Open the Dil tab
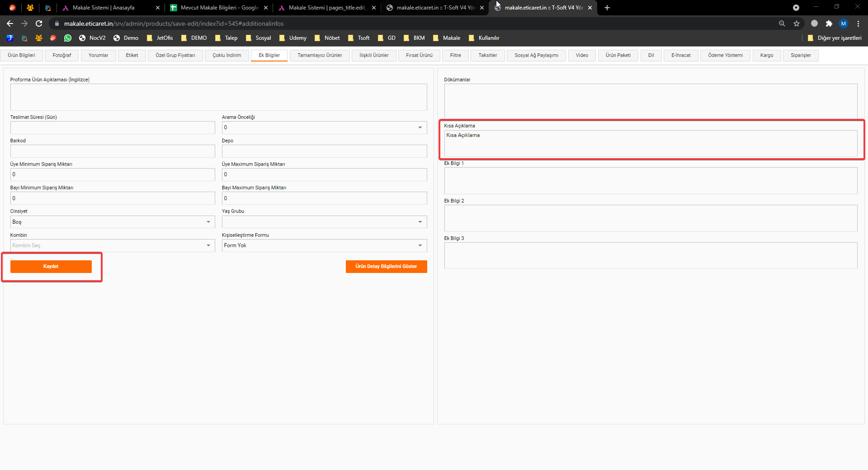The width and height of the screenshot is (868, 470). 651,55
